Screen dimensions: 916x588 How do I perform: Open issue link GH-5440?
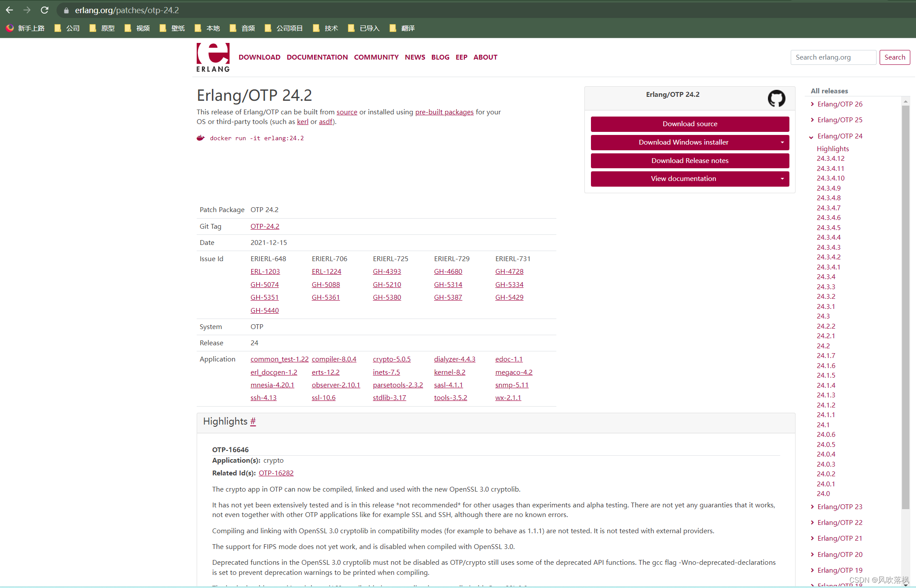click(x=265, y=310)
